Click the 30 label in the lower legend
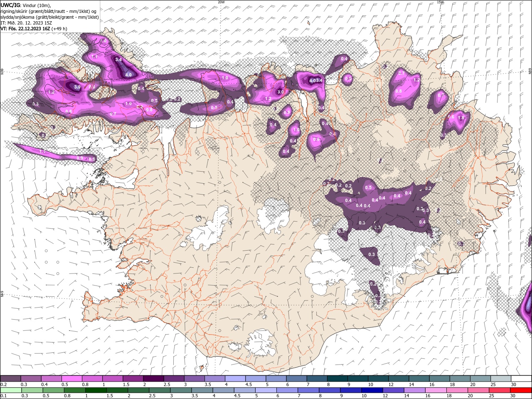This screenshot has height=399, width=532. click(514, 396)
